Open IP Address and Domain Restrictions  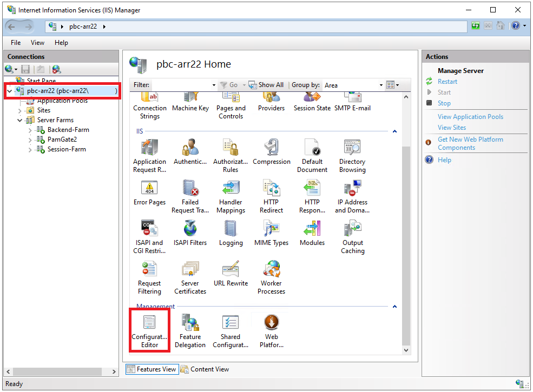[352, 197]
